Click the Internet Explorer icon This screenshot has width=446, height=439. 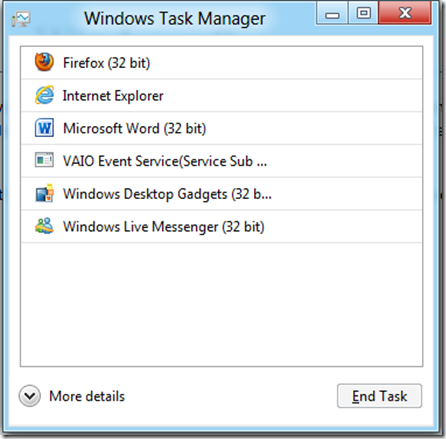pos(44,95)
